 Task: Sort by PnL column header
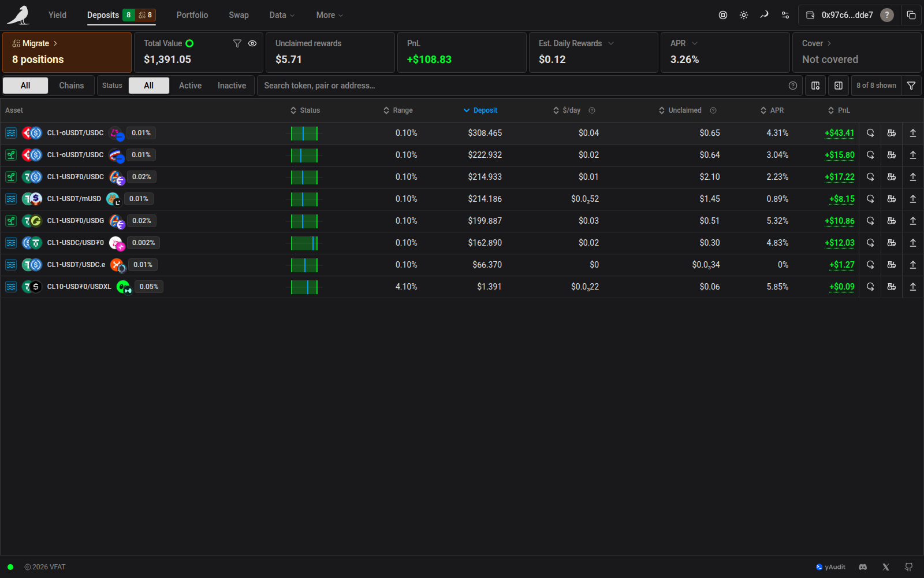point(839,110)
